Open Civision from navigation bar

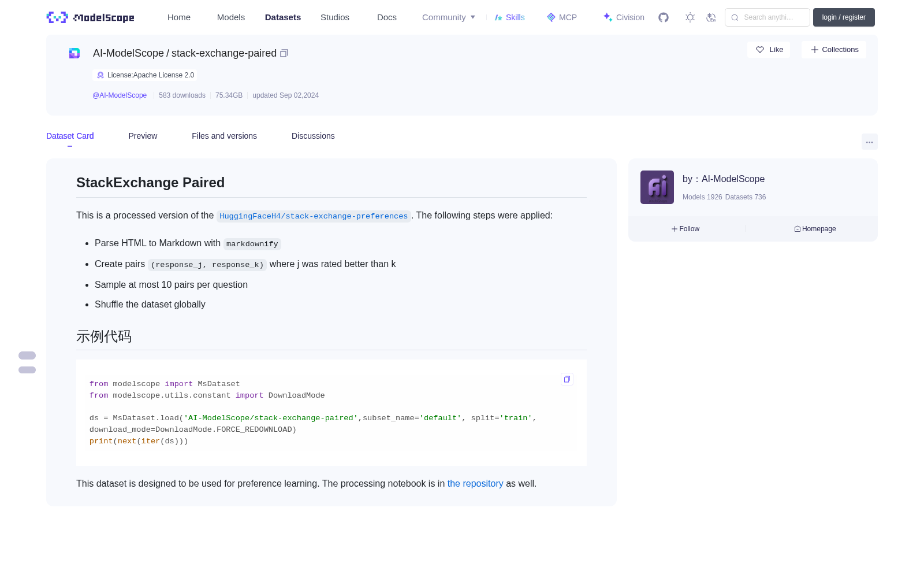(624, 17)
